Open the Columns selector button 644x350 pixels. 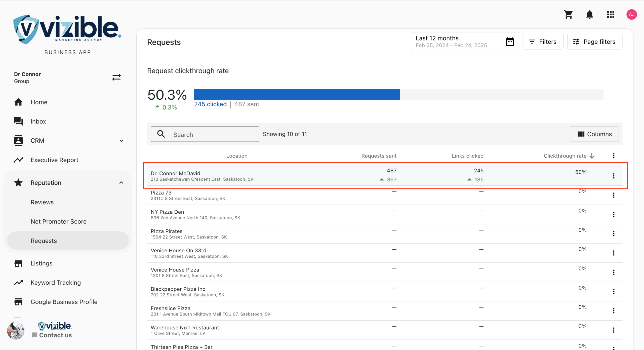pyautogui.click(x=594, y=134)
